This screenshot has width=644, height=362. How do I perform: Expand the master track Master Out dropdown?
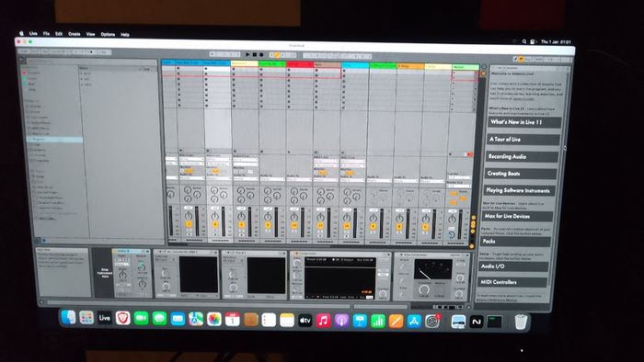click(458, 187)
